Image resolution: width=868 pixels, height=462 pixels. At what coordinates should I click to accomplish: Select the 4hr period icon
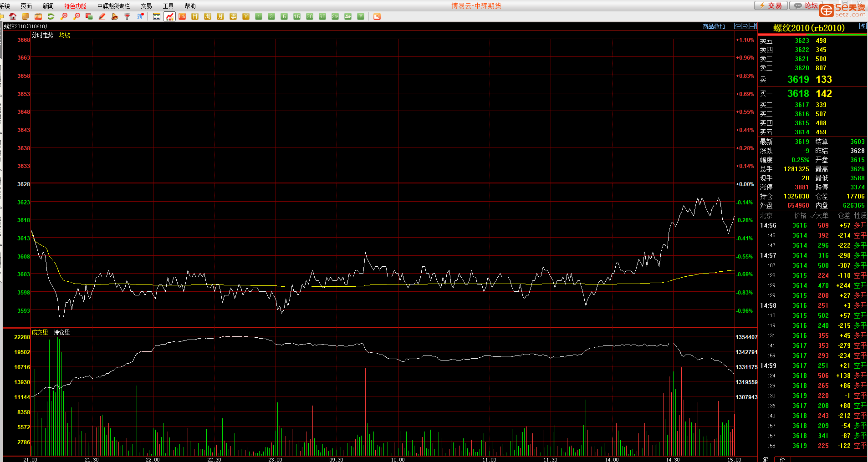(x=348, y=16)
